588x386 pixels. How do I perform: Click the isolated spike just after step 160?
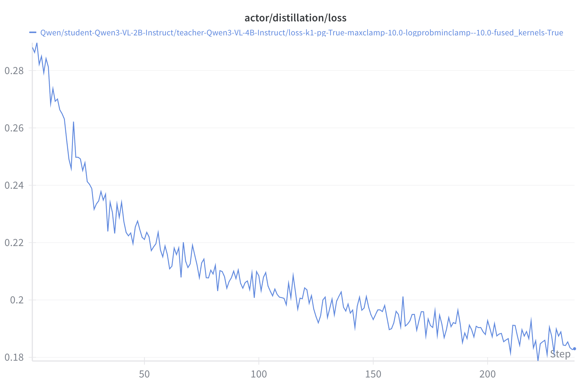(x=403, y=297)
